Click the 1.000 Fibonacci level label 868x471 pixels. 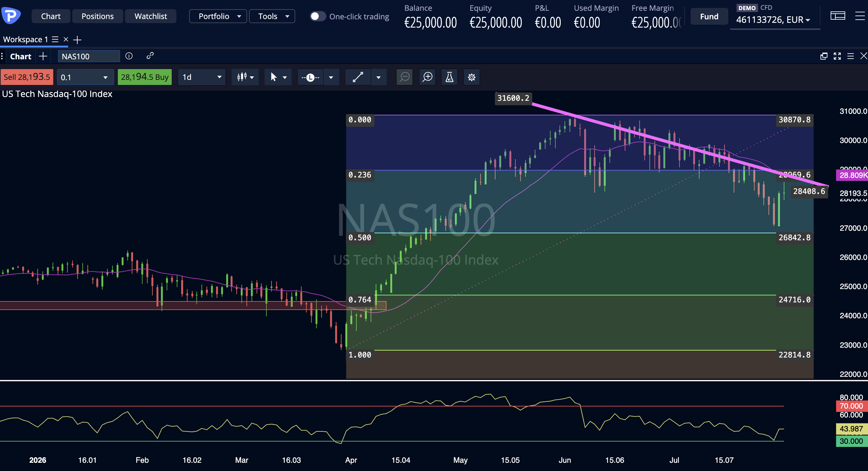point(360,355)
